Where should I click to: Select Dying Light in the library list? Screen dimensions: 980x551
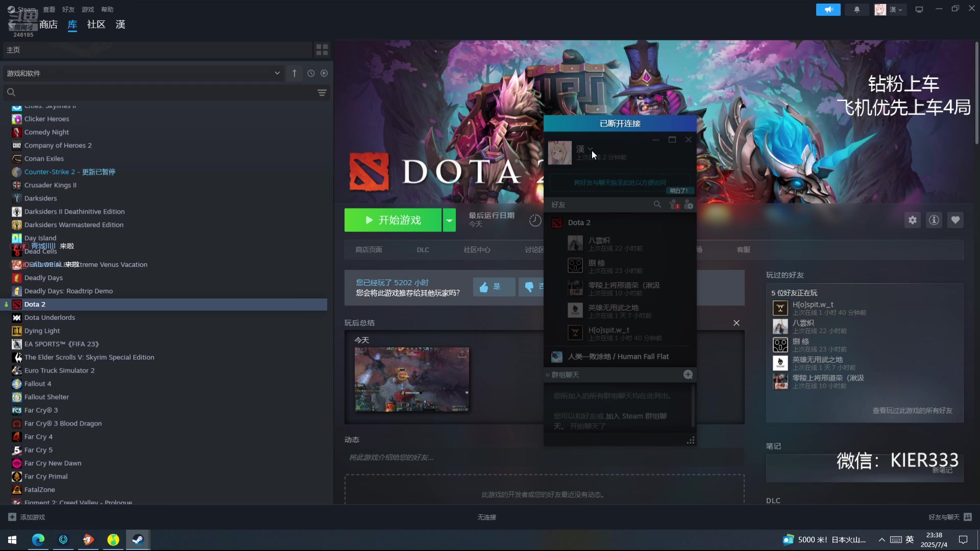pyautogui.click(x=42, y=331)
